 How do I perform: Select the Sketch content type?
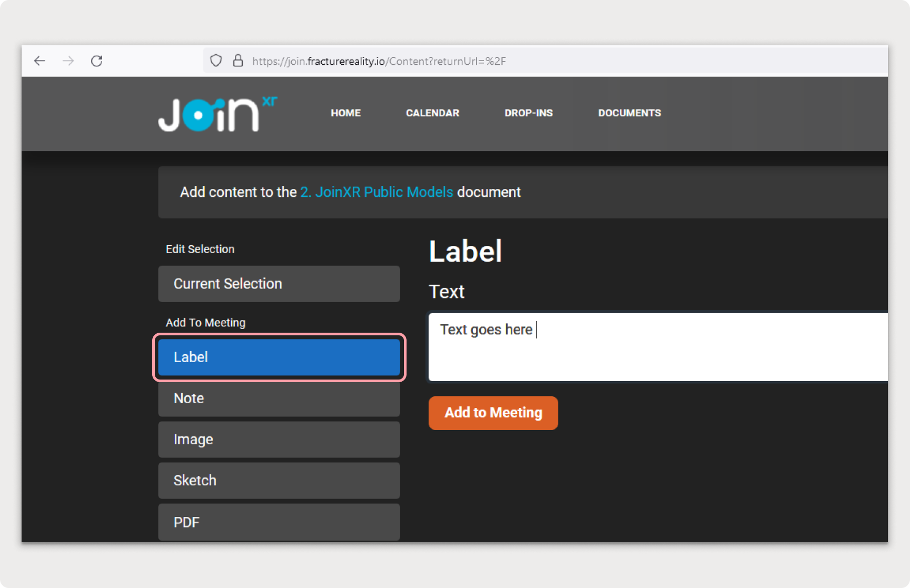(x=279, y=481)
